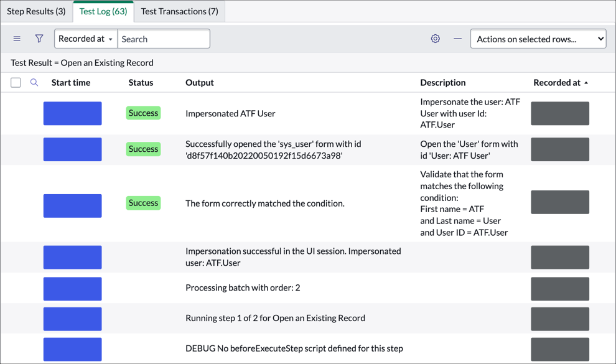Viewport: 616px width, 364px height.
Task: Expand the Actions dropdown chevron
Action: pyautogui.click(x=599, y=38)
